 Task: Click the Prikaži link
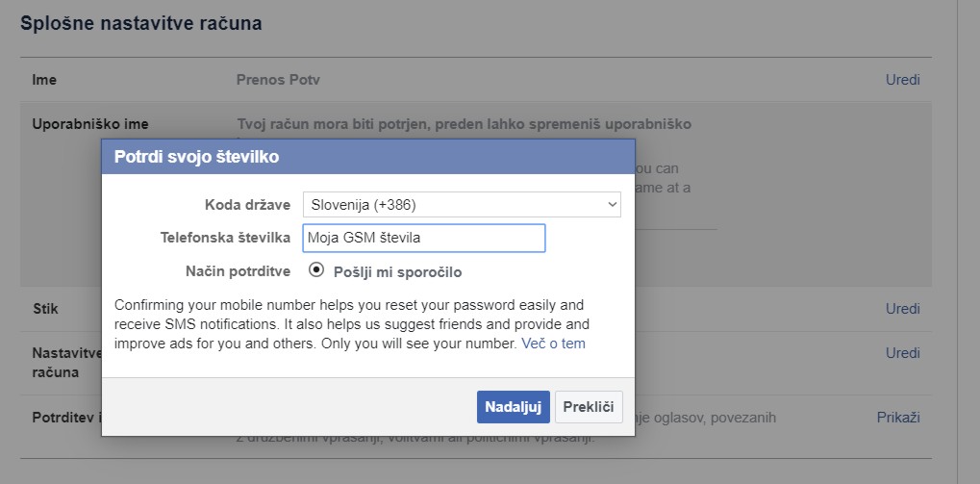pos(898,418)
